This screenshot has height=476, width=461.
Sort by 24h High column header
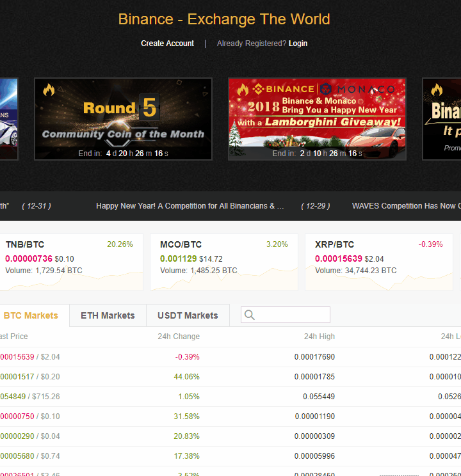pyautogui.click(x=319, y=337)
